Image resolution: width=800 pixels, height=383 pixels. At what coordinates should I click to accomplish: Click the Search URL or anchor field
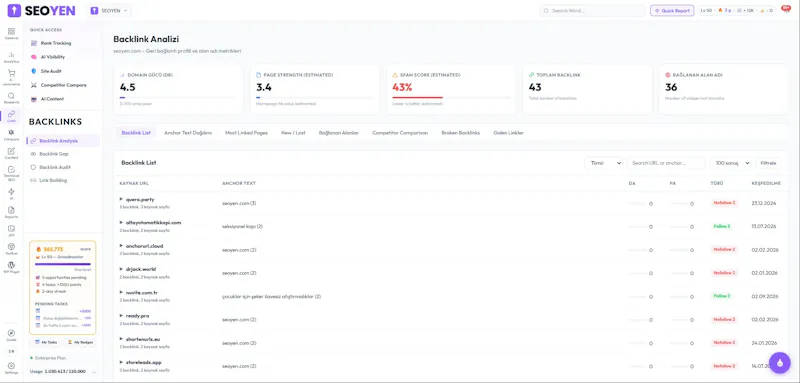(666, 163)
